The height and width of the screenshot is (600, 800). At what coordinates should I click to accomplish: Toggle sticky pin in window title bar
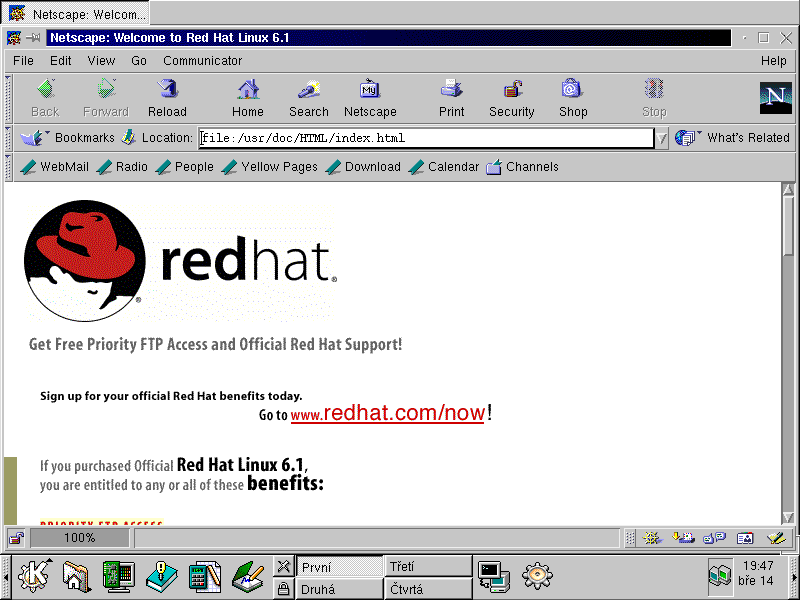tap(33, 38)
